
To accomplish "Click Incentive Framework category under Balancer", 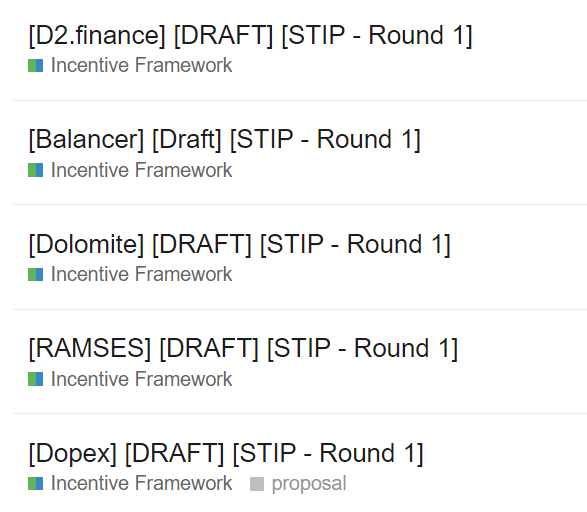I will 141,170.
